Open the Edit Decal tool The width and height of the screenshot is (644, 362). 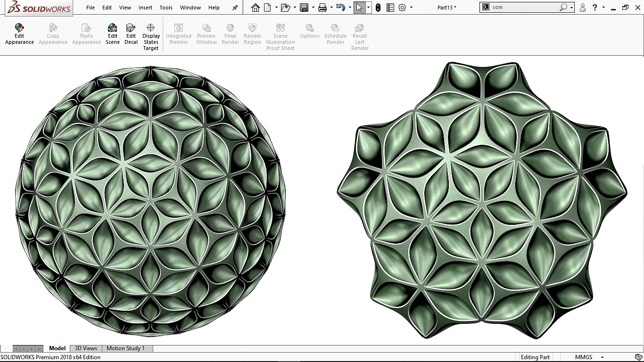point(131,34)
